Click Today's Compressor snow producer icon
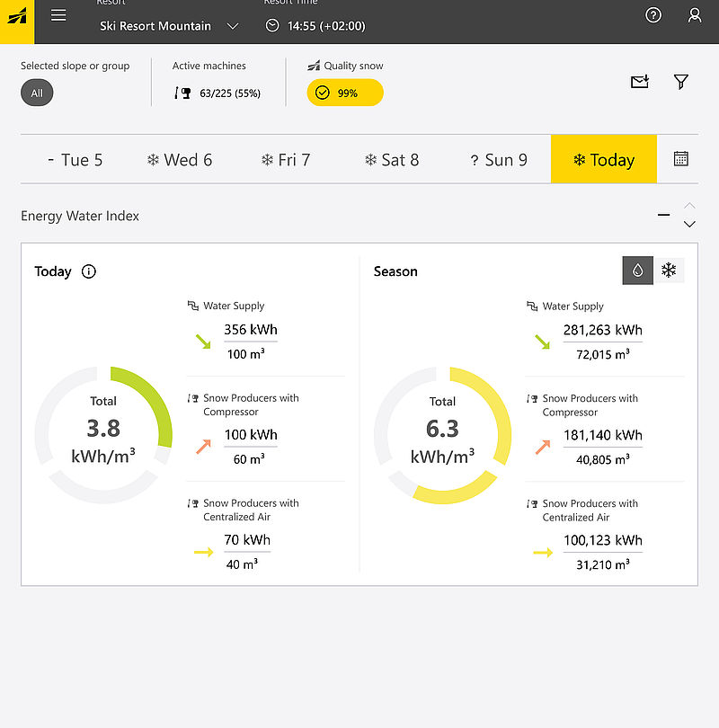The image size is (719, 728). (193, 398)
